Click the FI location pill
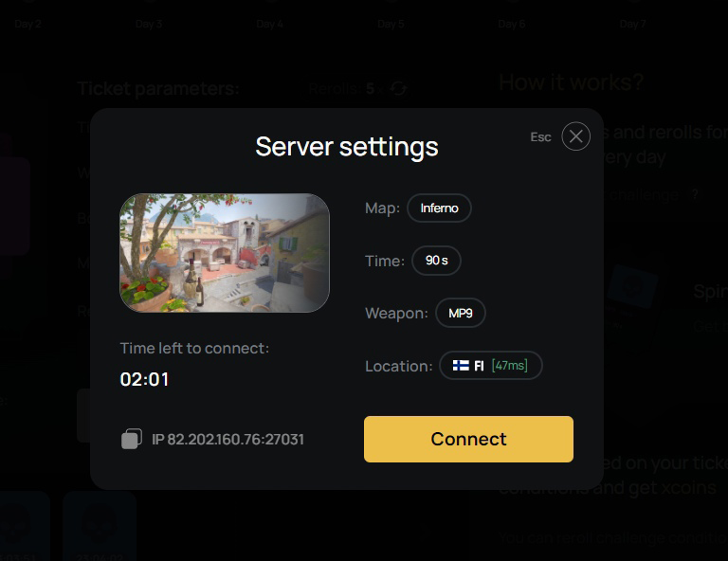 [x=491, y=366]
